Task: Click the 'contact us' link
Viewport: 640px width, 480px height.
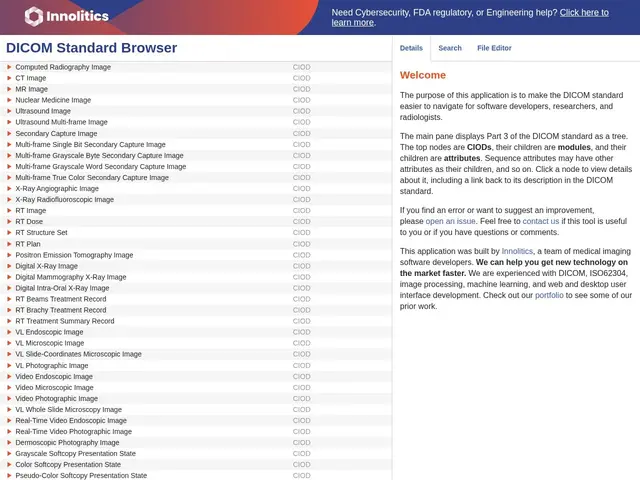Action: 540,221
